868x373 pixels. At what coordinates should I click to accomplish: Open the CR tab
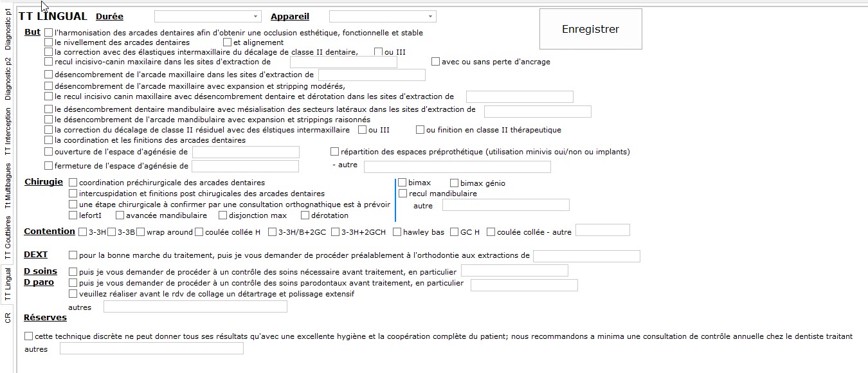click(x=8, y=316)
